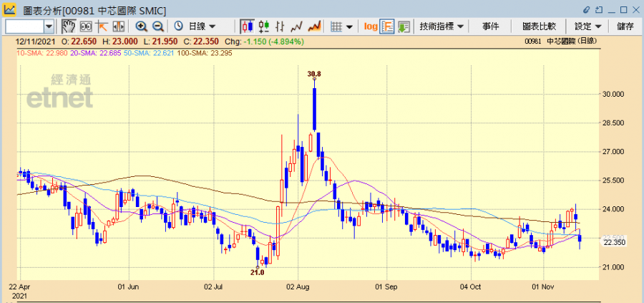The width and height of the screenshot is (644, 303).
Task: Click the zoom in magnifier icon
Action: pyautogui.click(x=142, y=27)
